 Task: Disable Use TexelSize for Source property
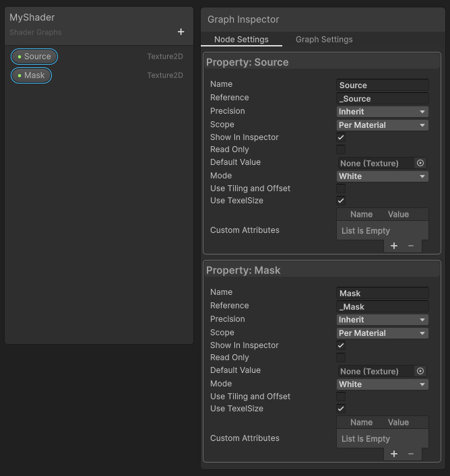(341, 201)
